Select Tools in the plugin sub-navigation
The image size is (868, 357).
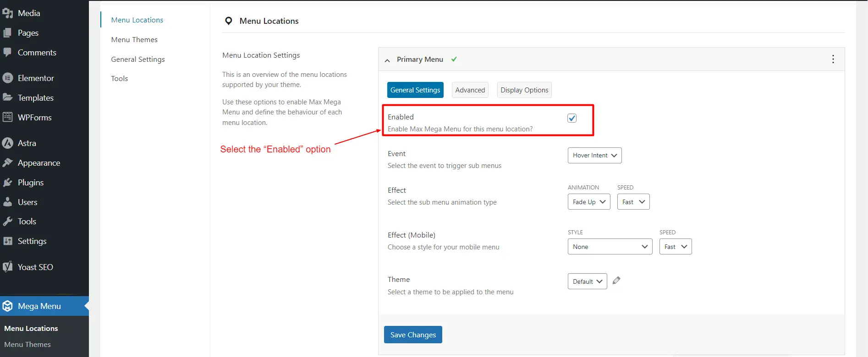(120, 79)
